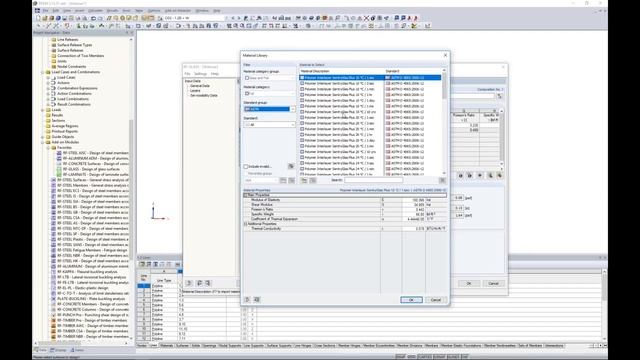Open the Add-on Modules menu
This screenshot has height=360, width=640.
click(178, 11)
